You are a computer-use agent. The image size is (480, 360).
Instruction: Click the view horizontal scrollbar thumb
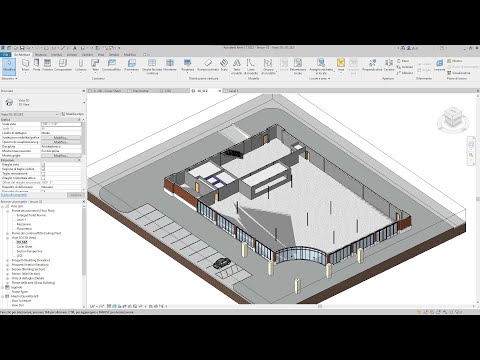point(319,306)
